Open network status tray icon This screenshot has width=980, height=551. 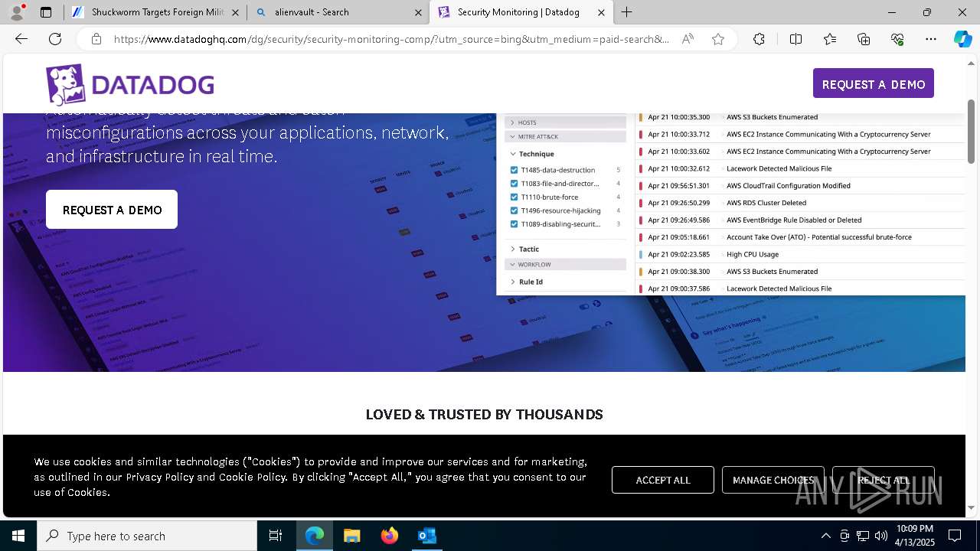863,536
